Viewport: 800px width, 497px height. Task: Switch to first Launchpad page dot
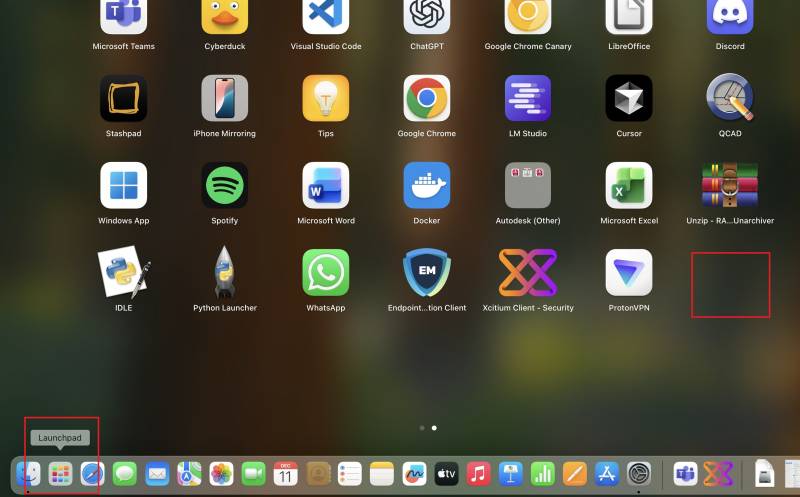click(x=422, y=428)
